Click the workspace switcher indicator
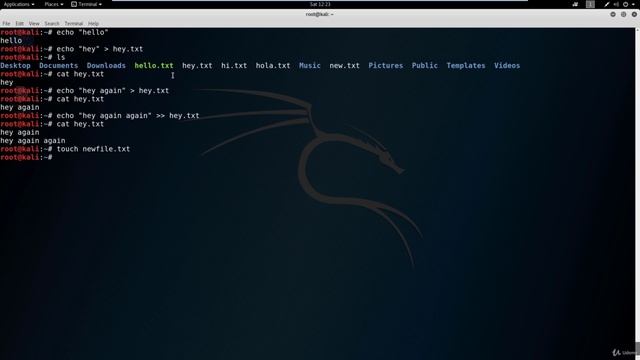The image size is (640, 360). pyautogui.click(x=590, y=4)
